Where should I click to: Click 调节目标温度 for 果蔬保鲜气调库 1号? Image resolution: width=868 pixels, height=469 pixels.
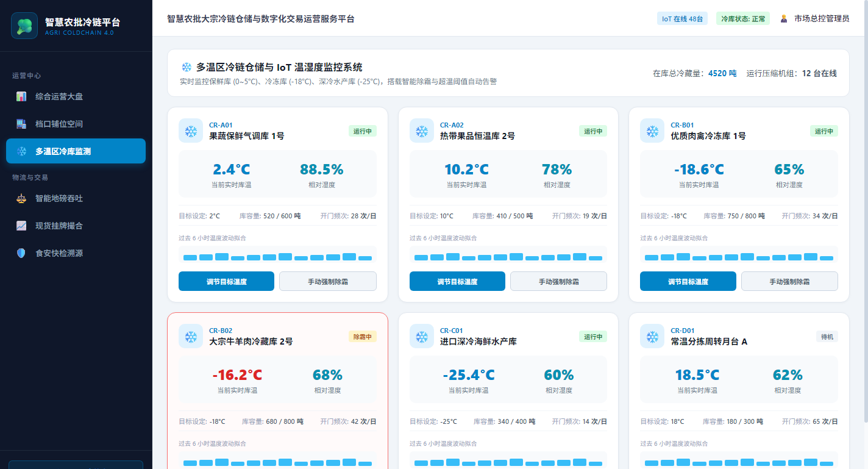point(226,281)
